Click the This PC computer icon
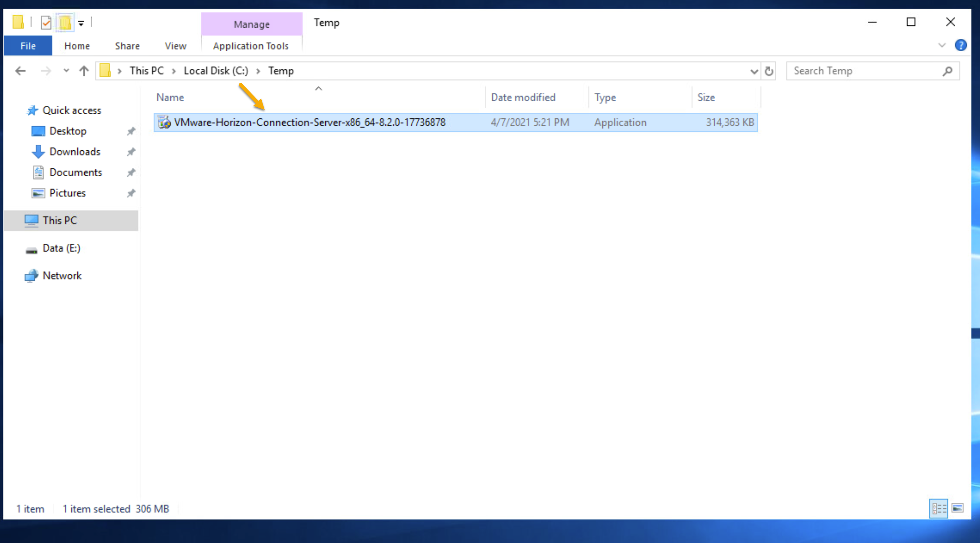 pos(31,220)
